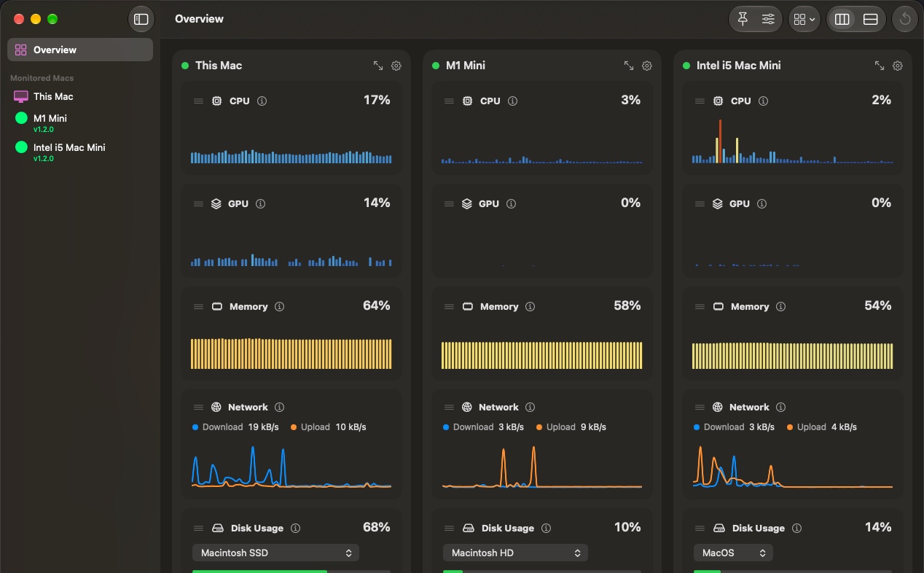924x573 pixels.
Task: Open settings gear for M1 Mini card
Action: pyautogui.click(x=647, y=66)
